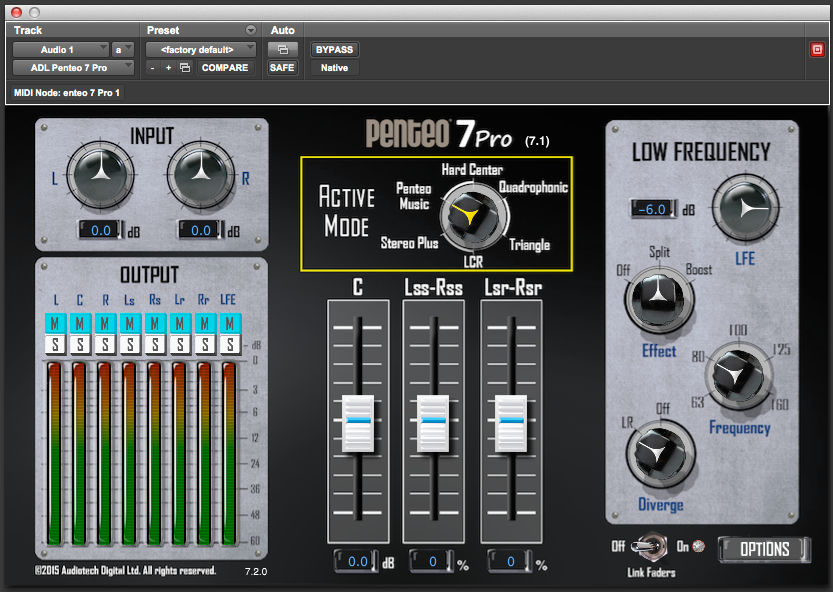Click the LFE level knob
The width and height of the screenshot is (833, 592).
click(x=745, y=207)
